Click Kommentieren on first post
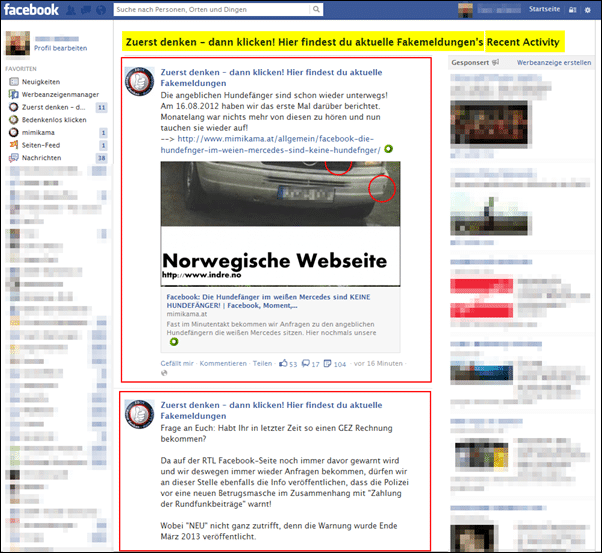602x553 pixels. click(223, 363)
